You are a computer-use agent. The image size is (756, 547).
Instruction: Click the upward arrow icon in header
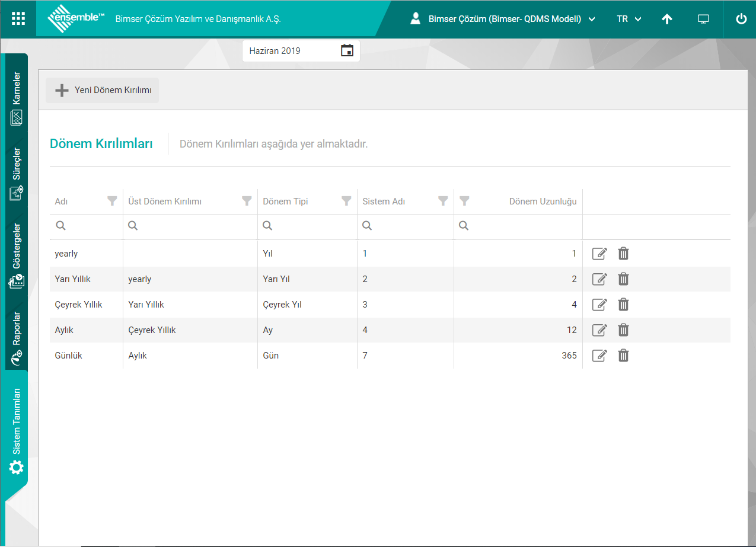coord(667,19)
